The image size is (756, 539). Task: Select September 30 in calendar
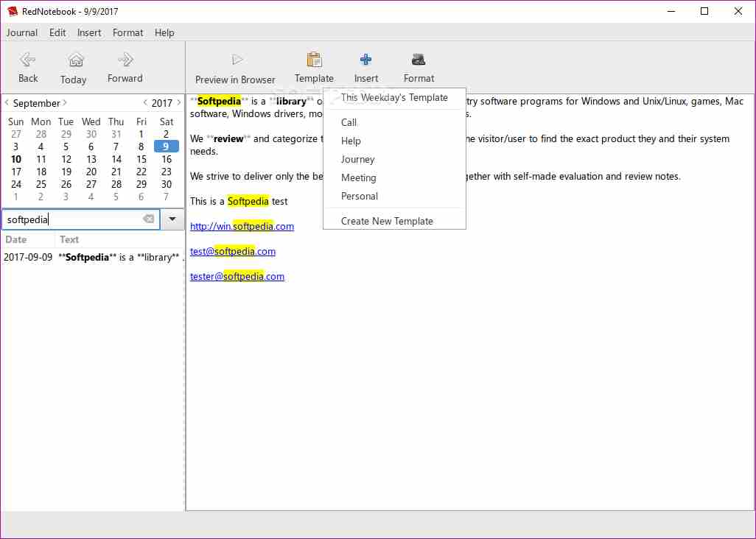pyautogui.click(x=167, y=184)
